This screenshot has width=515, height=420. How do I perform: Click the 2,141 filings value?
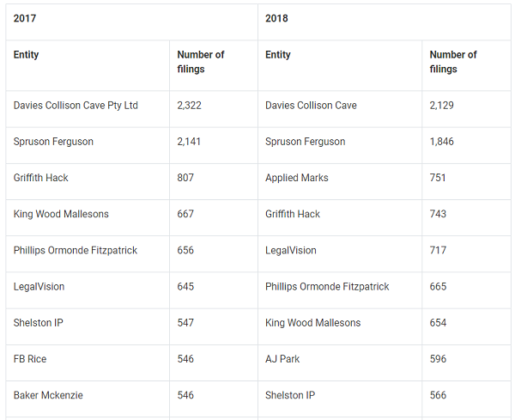click(189, 142)
